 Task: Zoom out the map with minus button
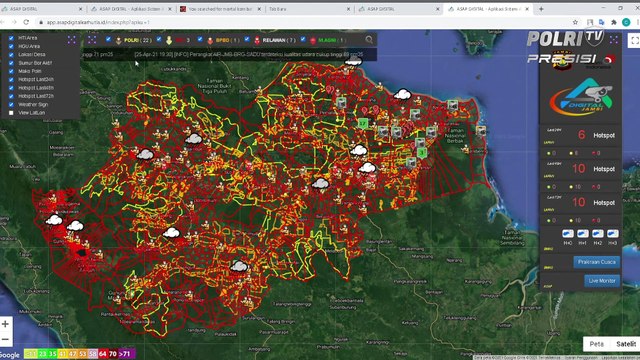tap(5, 339)
